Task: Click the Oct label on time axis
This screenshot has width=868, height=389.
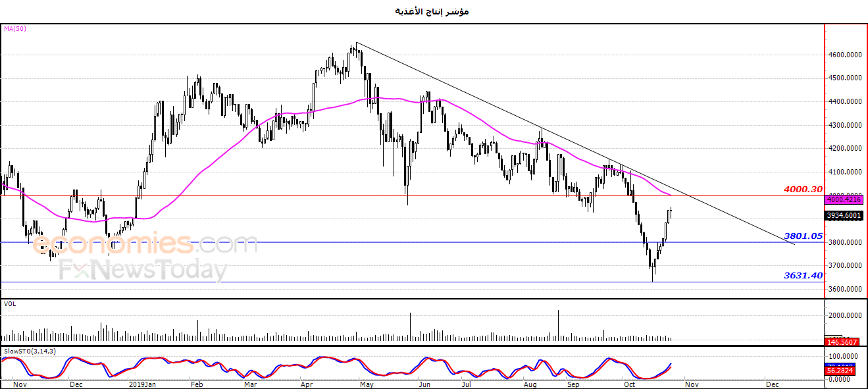Action: pyautogui.click(x=630, y=383)
